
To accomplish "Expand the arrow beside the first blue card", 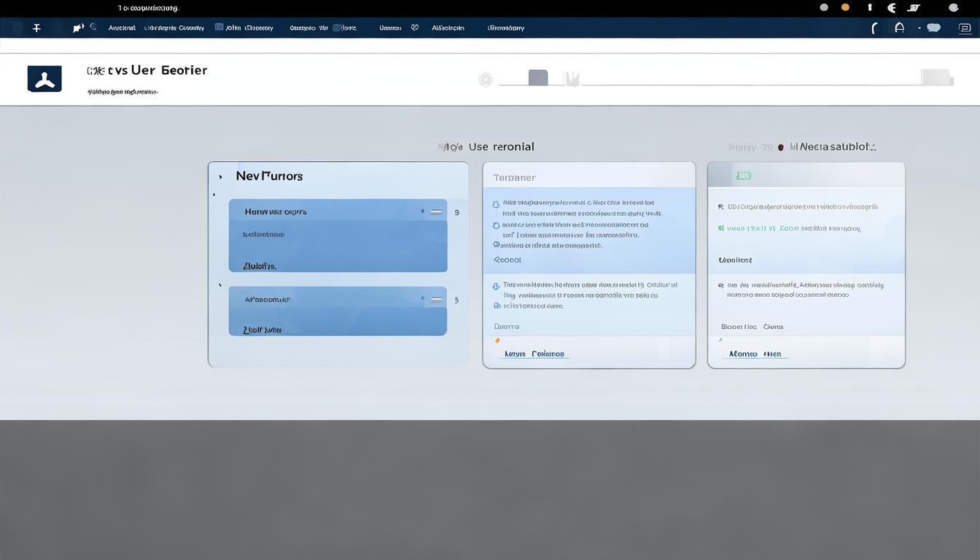I will tap(214, 195).
